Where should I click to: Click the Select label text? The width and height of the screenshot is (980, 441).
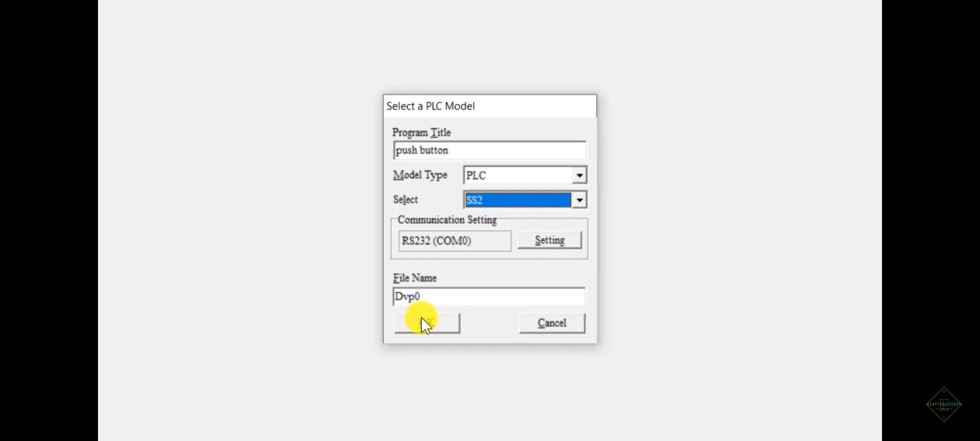tap(405, 199)
